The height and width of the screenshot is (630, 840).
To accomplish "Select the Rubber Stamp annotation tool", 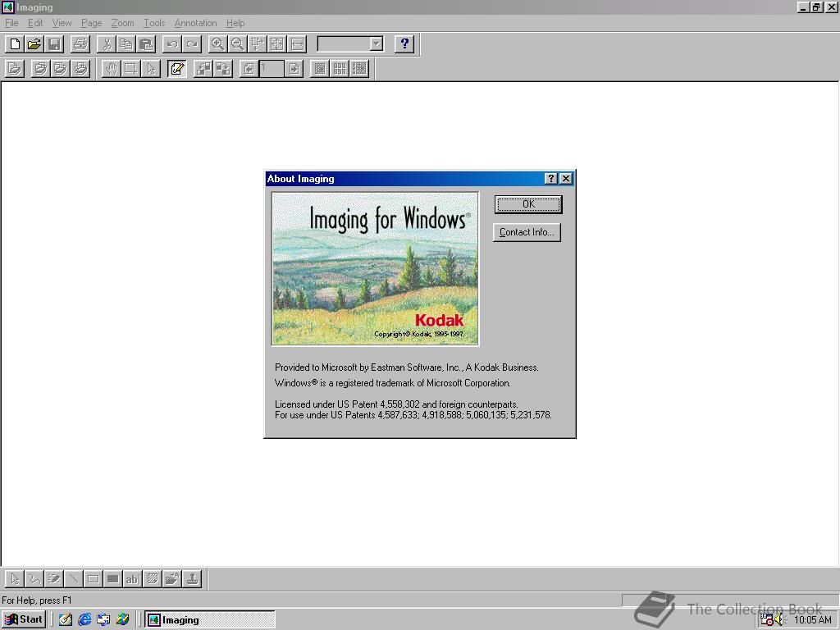I will (192, 579).
